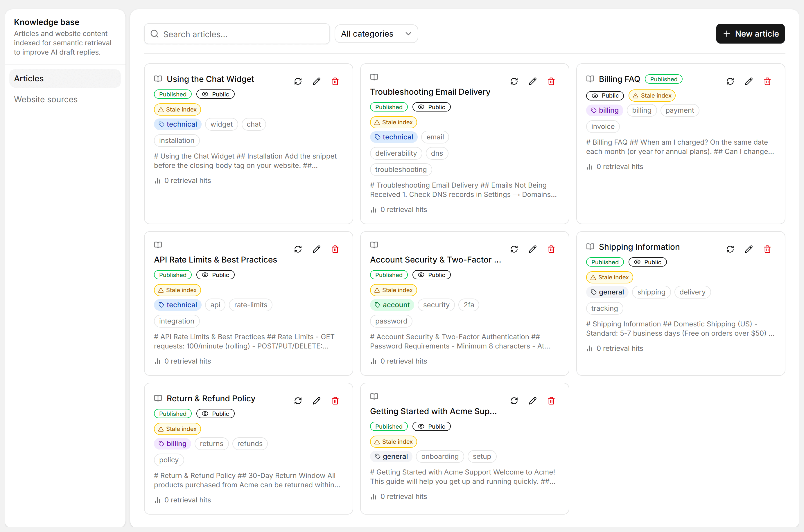Delete the Billing FAQ article
Screen dimensions: 804x532
pos(768,81)
